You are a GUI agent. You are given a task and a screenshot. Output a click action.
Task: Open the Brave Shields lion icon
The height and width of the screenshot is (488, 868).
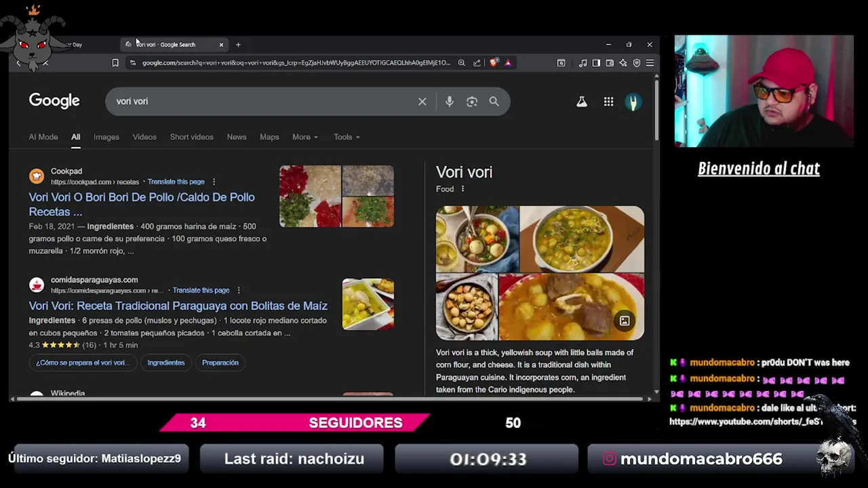coord(494,62)
